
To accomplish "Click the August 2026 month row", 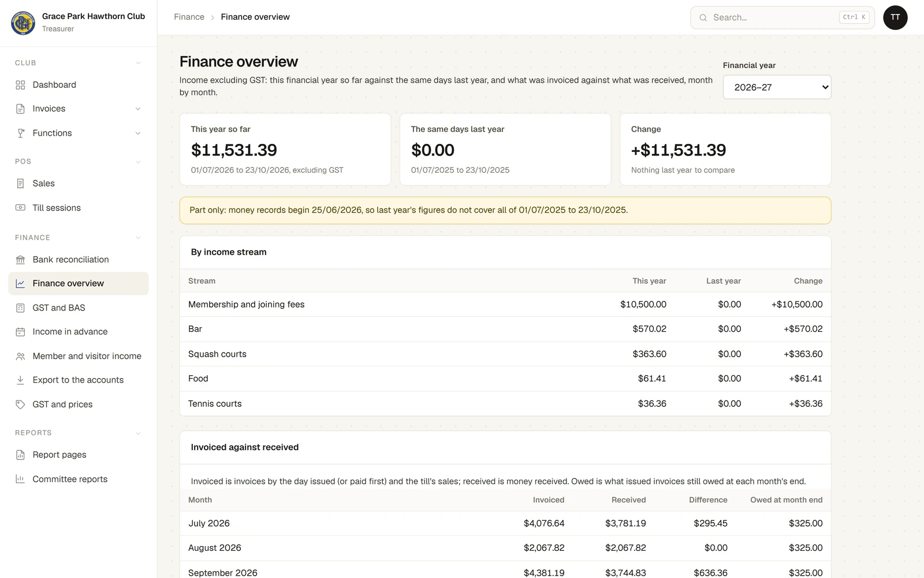I will 505,548.
